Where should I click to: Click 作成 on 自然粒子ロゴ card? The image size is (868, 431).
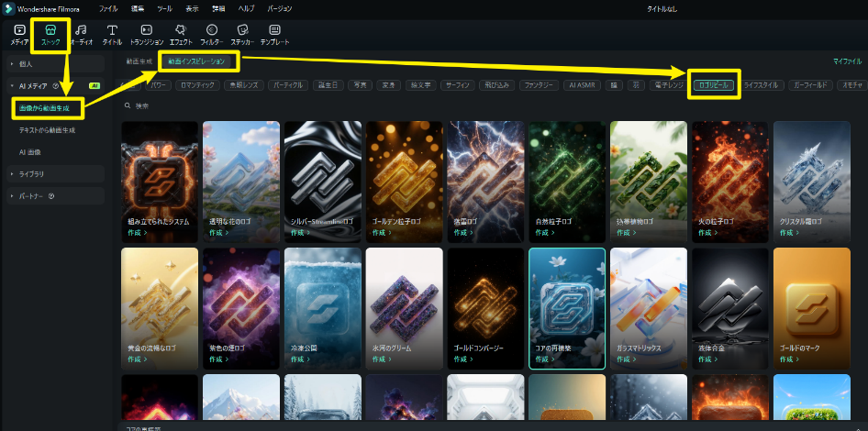(545, 232)
